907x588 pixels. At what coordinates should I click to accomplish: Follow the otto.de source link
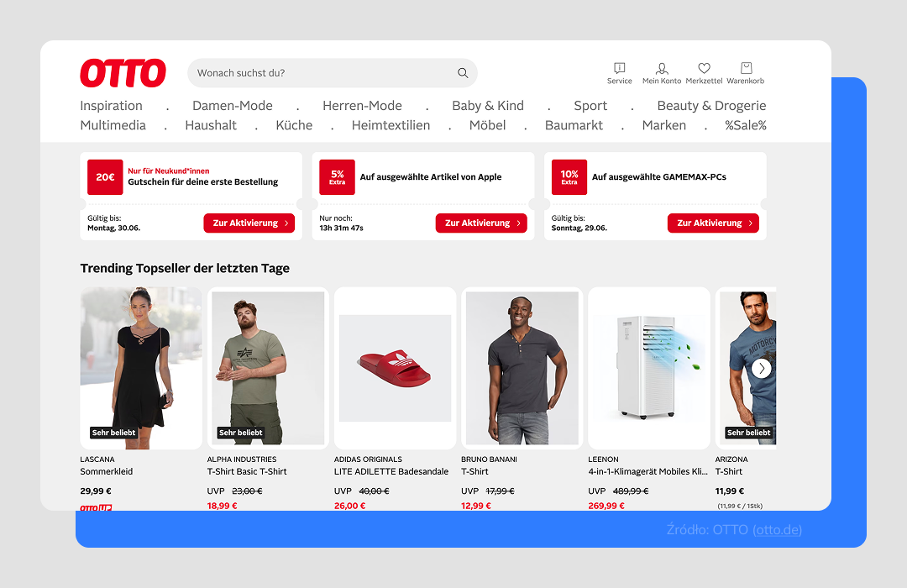tap(777, 529)
